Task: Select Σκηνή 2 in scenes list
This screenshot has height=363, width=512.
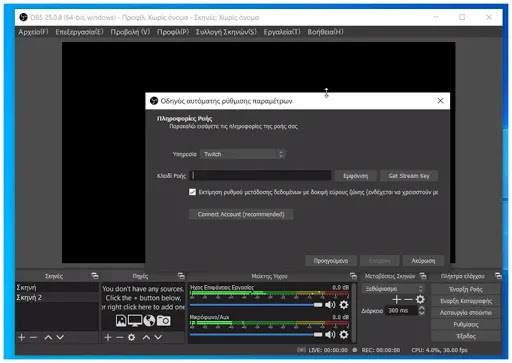Action: click(x=57, y=297)
